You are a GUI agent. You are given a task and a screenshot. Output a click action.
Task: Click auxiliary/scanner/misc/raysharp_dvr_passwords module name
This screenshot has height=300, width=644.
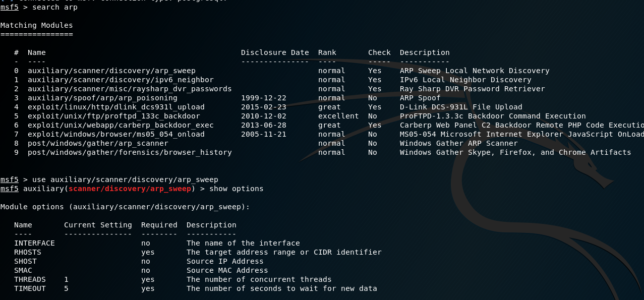tap(130, 89)
